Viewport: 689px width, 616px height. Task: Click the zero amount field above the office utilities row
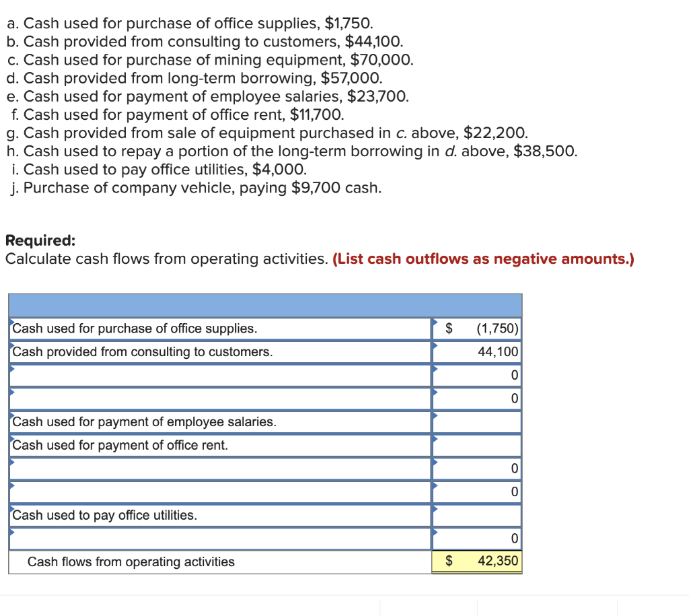click(x=477, y=492)
